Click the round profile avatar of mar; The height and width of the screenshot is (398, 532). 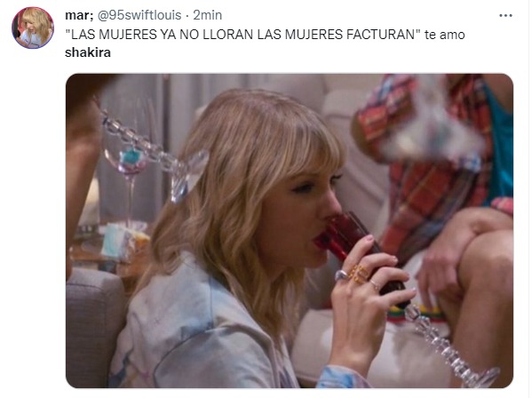33,28
